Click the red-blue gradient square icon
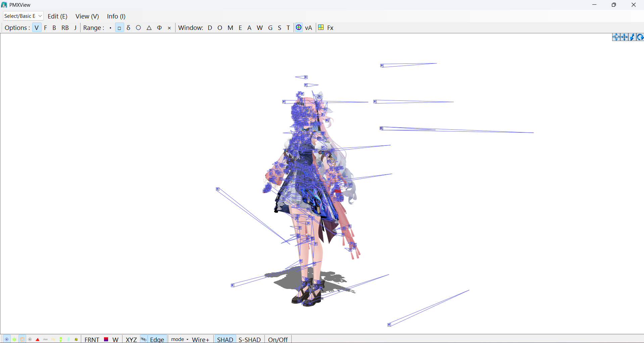The height and width of the screenshot is (343, 644). (106, 339)
